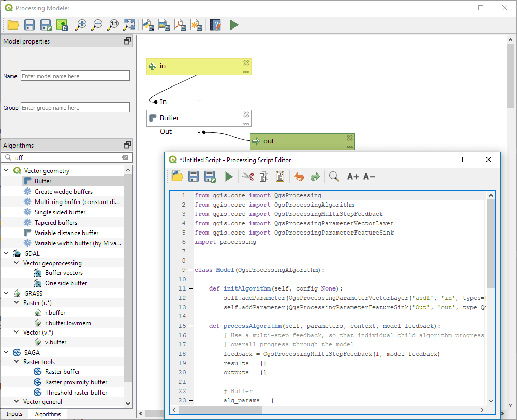Decrease script font size with A−
This screenshot has height=420, width=517.
pyautogui.click(x=370, y=177)
